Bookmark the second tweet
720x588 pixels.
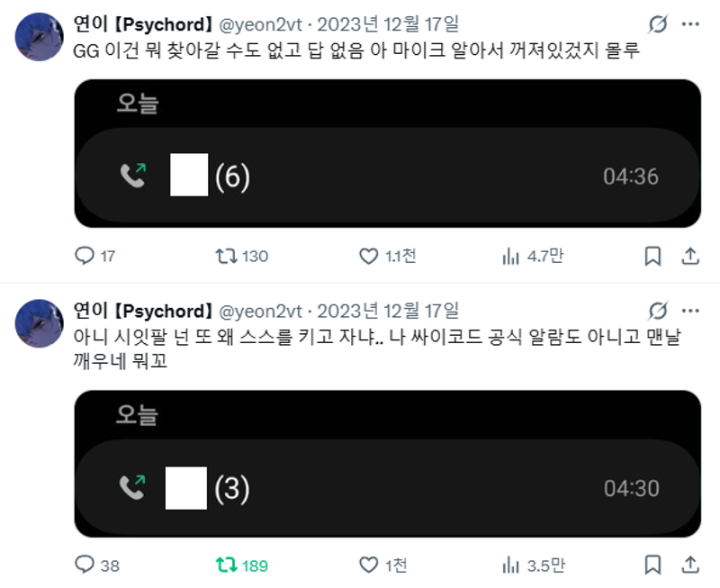[652, 565]
